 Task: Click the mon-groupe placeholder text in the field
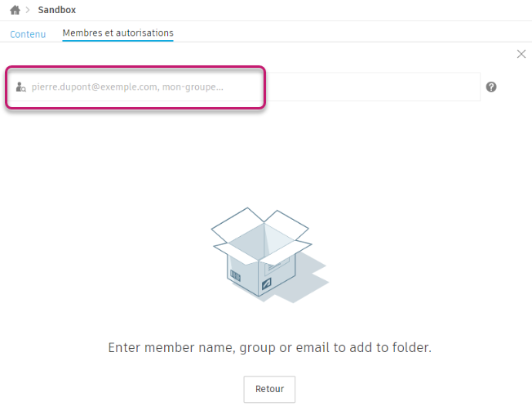click(193, 87)
